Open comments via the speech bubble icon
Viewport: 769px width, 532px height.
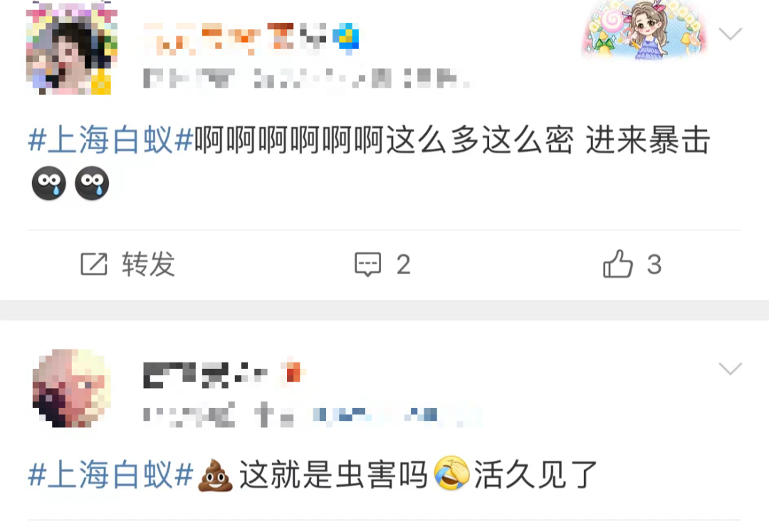368,265
